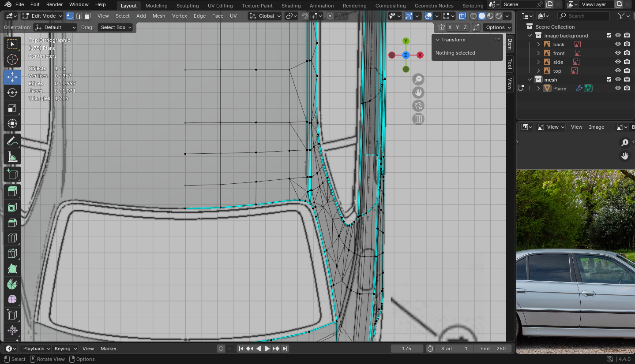Jump to the animation start frame

tap(241, 349)
